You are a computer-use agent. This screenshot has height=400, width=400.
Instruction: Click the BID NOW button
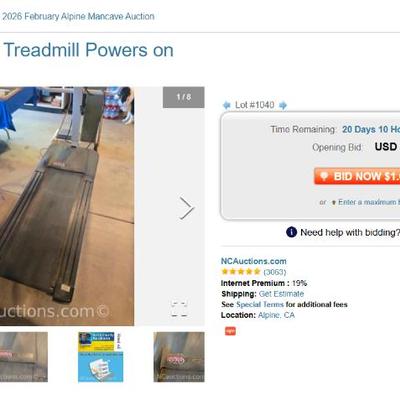[357, 176]
